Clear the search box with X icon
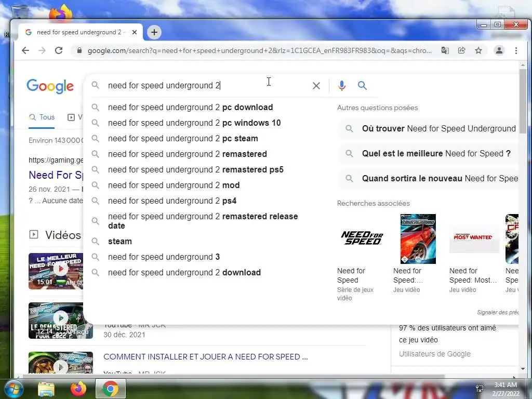Viewport: 532px width, 399px height. [316, 86]
